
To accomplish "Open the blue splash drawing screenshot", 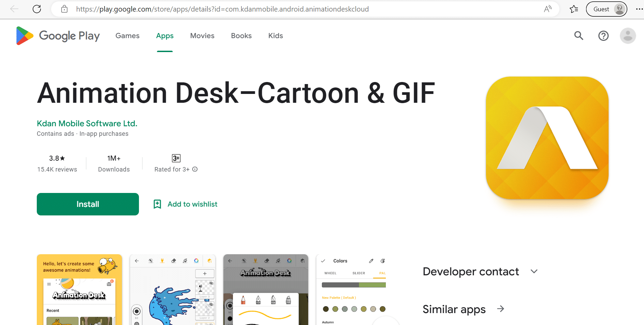I will coord(173,290).
